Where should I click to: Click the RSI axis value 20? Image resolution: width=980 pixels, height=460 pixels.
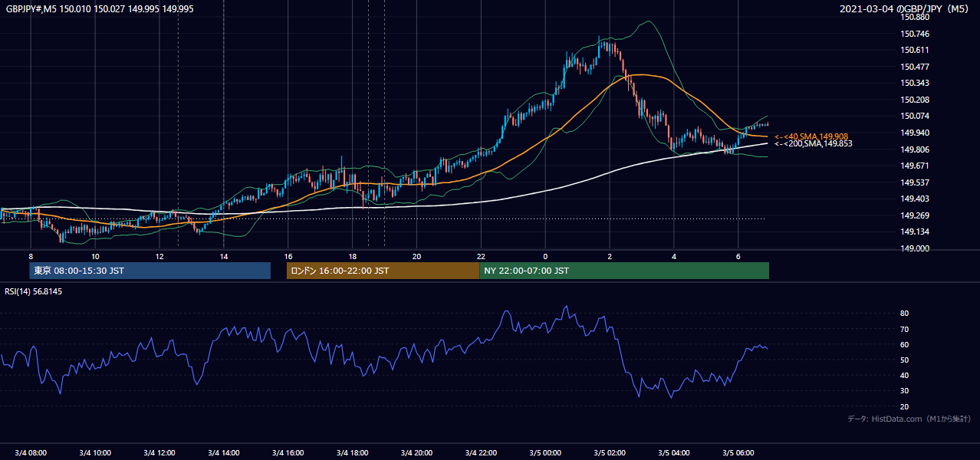[905, 406]
